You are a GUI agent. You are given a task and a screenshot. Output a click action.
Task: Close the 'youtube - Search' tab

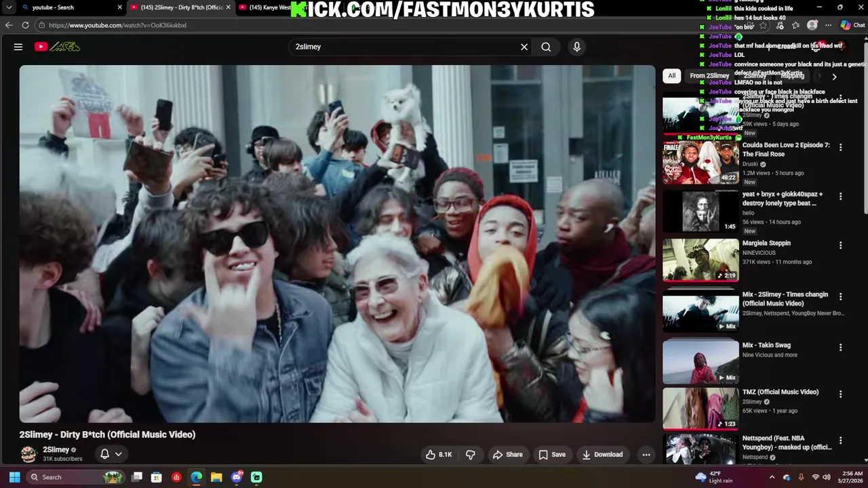point(120,7)
